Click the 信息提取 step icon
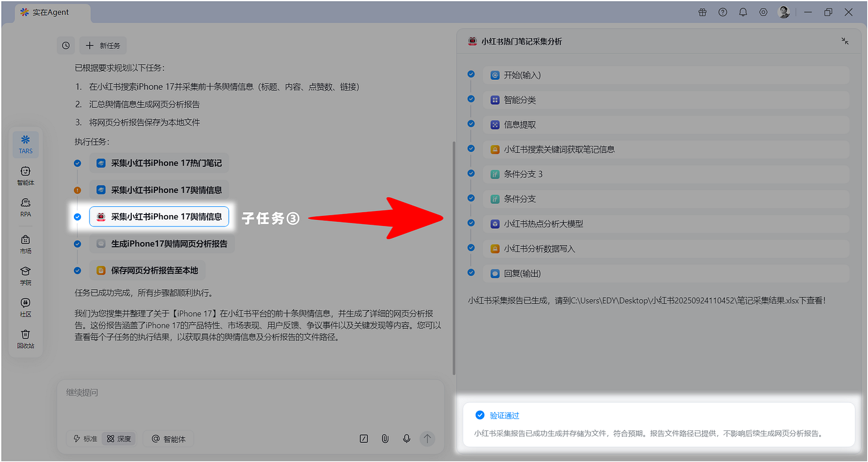868x462 pixels. pos(495,125)
